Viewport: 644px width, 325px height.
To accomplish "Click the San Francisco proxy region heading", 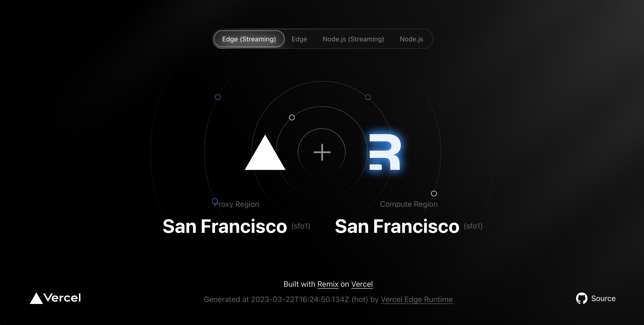I will click(225, 226).
